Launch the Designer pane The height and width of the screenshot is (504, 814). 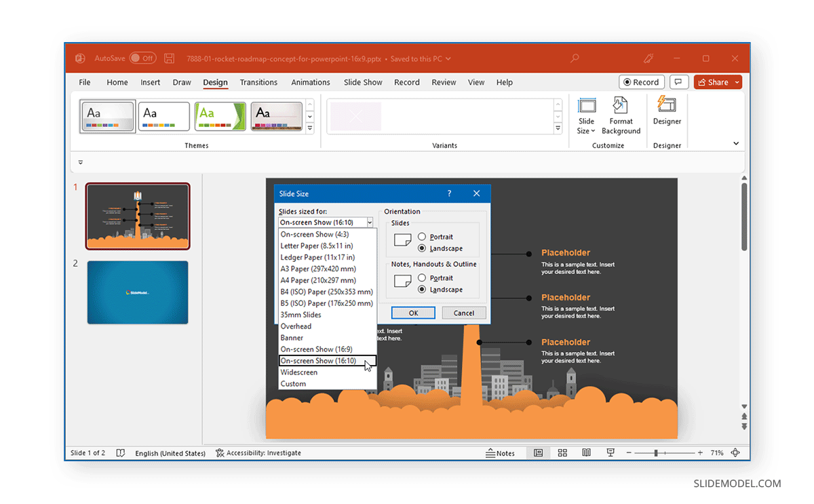(x=667, y=115)
